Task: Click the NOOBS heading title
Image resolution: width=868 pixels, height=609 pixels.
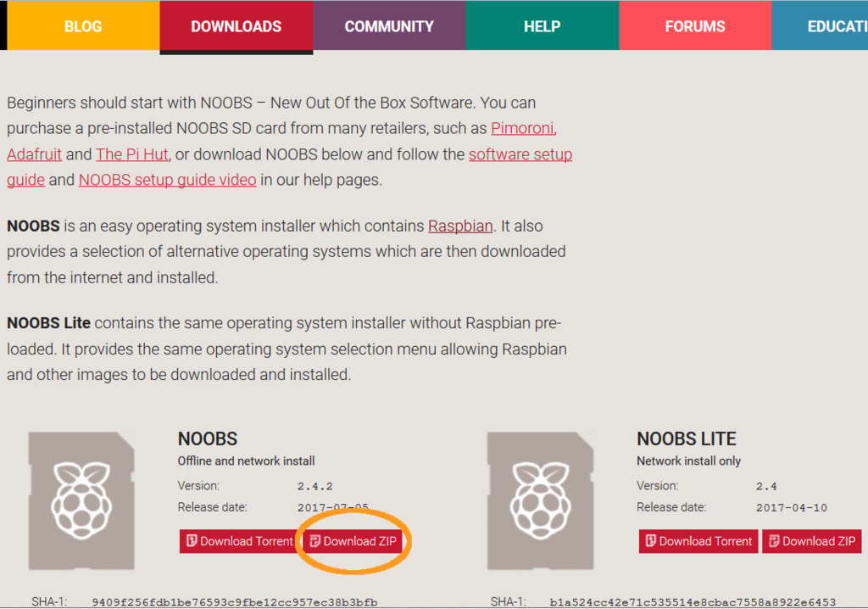Action: (x=208, y=439)
